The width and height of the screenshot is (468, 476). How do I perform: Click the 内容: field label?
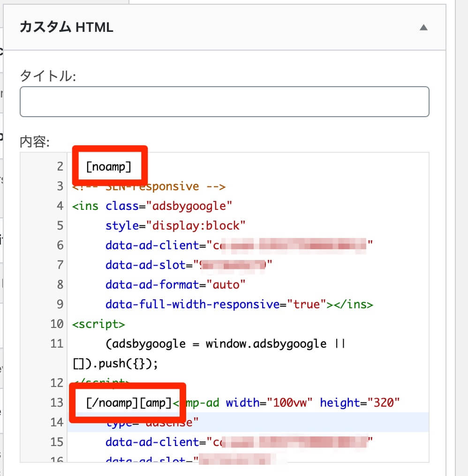tap(35, 141)
